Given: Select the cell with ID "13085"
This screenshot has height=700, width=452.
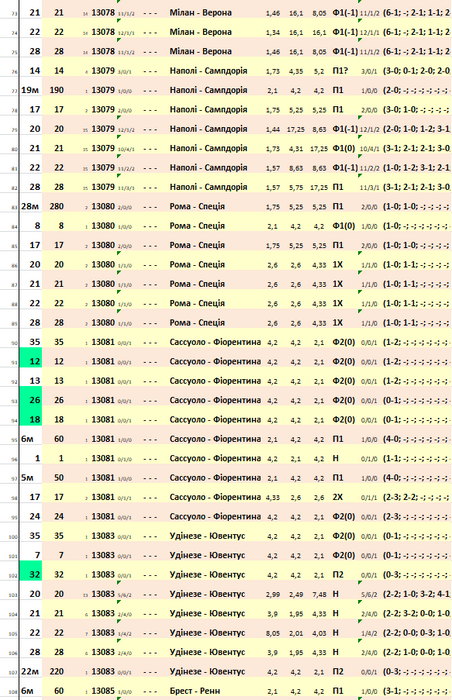Looking at the screenshot, I should click(103, 691).
